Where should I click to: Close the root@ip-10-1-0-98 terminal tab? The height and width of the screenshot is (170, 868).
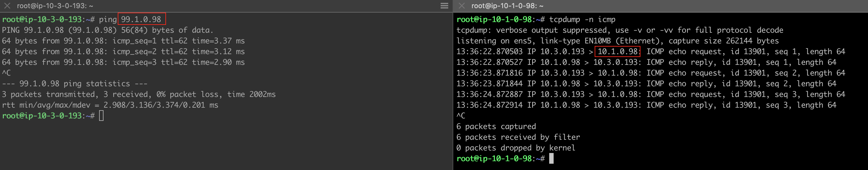[461, 6]
